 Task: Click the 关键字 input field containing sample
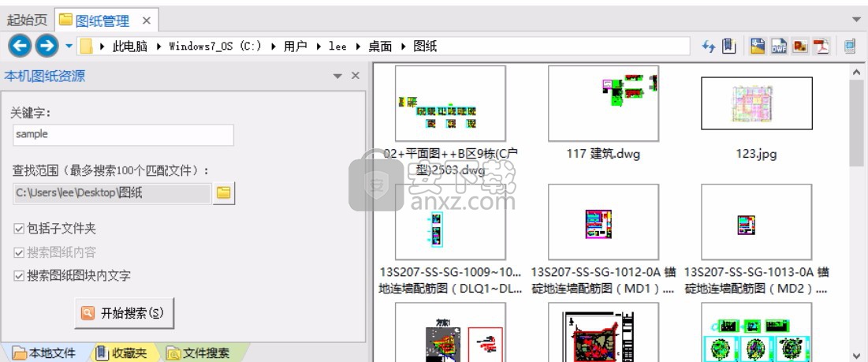124,135
